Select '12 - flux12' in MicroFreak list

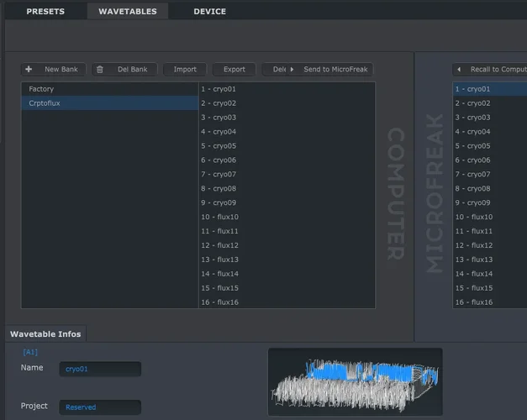click(490, 245)
